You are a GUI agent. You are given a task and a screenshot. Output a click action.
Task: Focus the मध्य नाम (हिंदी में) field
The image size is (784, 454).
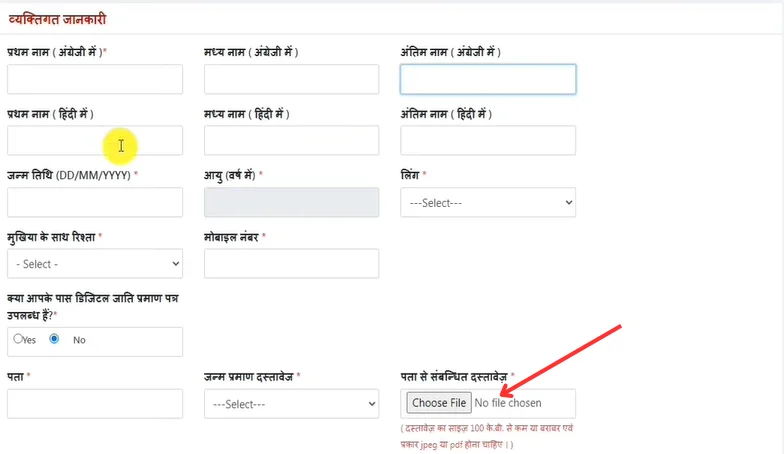(291, 141)
